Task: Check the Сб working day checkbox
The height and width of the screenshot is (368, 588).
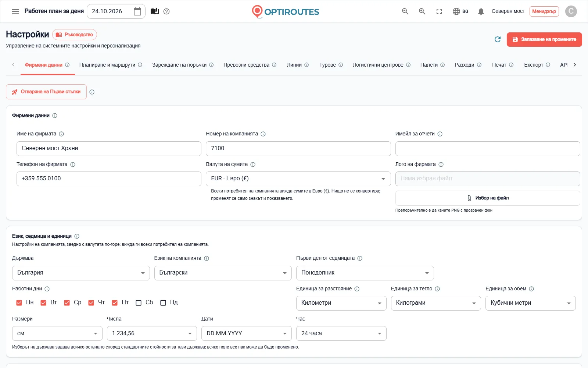Action: (x=139, y=303)
